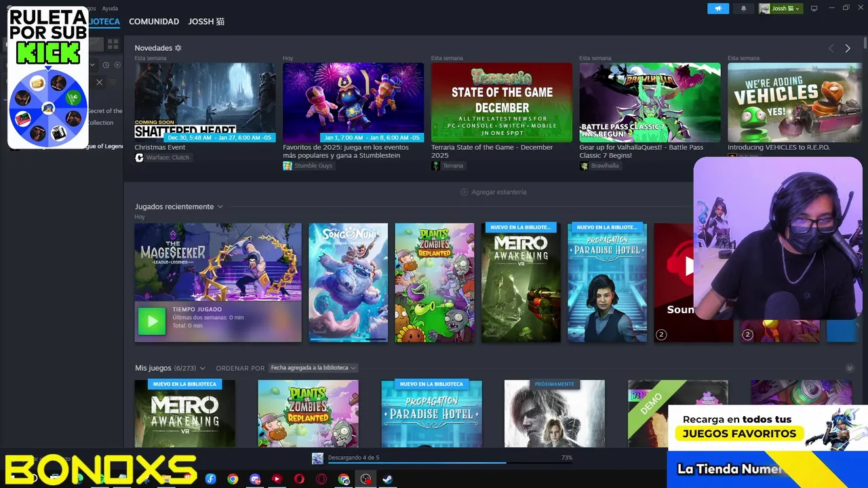Play The Mageseeker with green play button

click(x=152, y=321)
